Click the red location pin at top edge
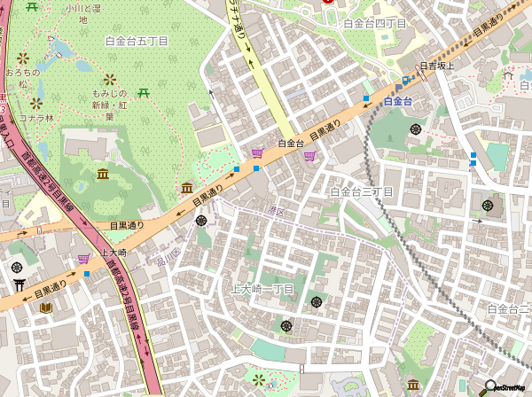 (327, 1)
